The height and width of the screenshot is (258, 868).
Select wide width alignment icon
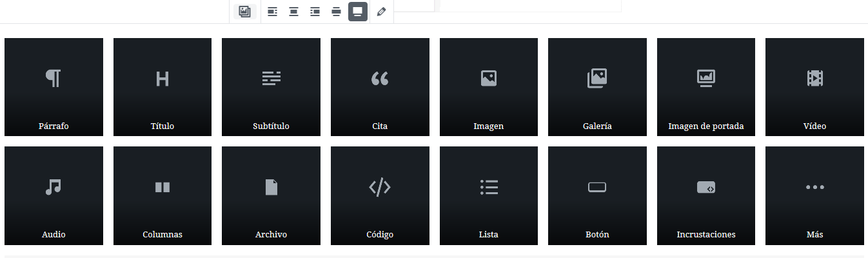point(336,12)
